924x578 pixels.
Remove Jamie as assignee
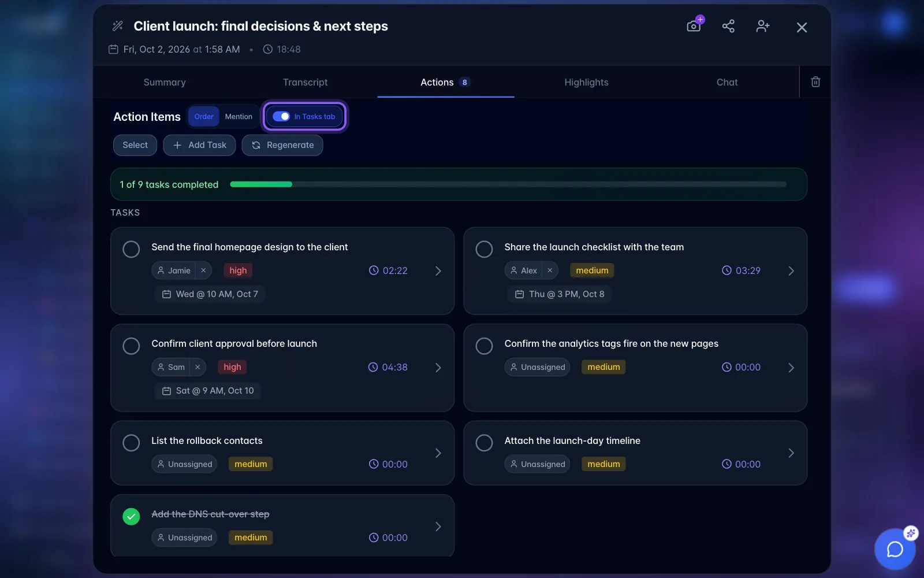pyautogui.click(x=203, y=271)
